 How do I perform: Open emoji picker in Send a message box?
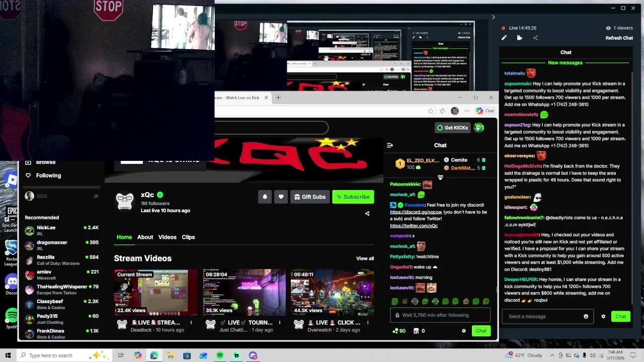point(586,316)
